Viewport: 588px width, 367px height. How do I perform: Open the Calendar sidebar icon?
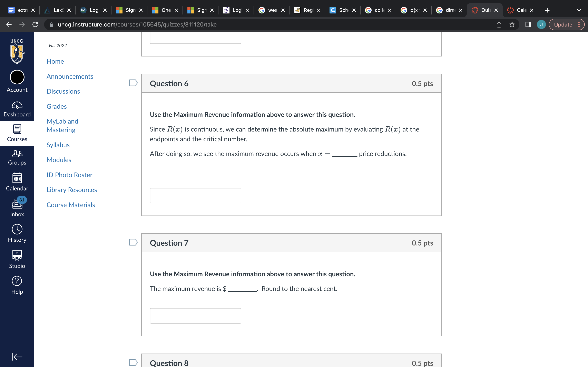point(17,182)
